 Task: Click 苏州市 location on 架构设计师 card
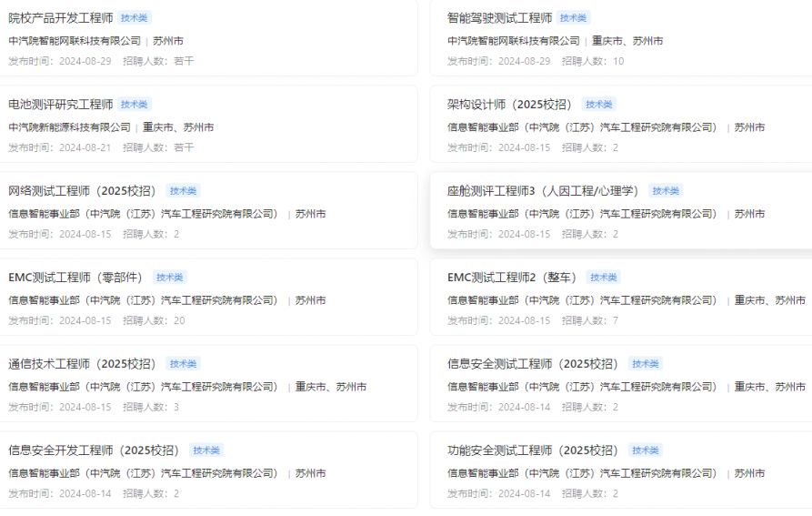(749, 127)
